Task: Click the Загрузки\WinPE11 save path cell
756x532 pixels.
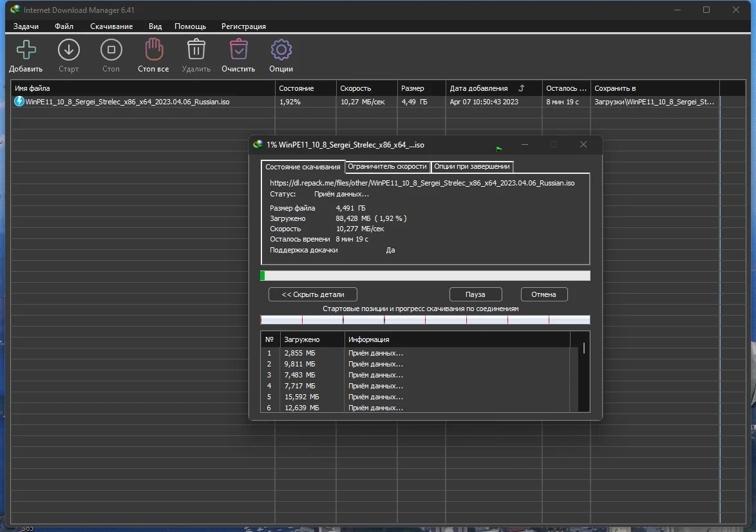Action: click(x=654, y=102)
